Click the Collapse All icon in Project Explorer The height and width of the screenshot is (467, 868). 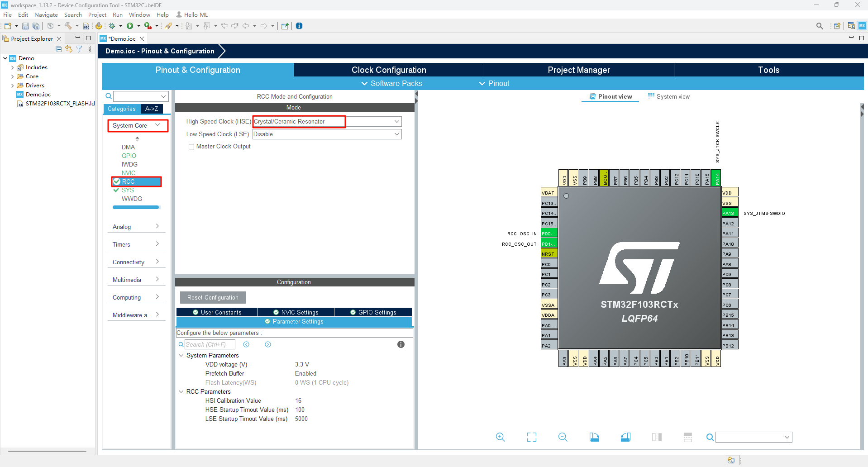pos(58,49)
